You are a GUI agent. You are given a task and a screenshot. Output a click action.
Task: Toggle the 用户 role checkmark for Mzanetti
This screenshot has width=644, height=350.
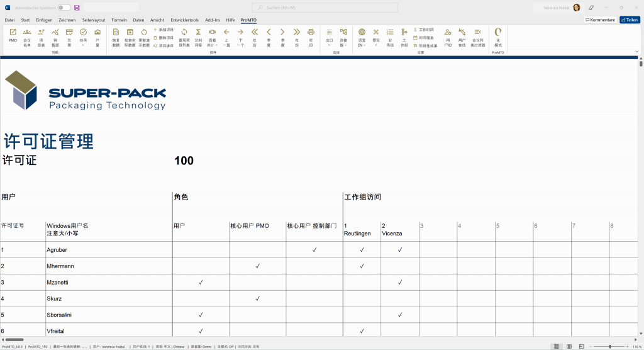pyautogui.click(x=201, y=282)
